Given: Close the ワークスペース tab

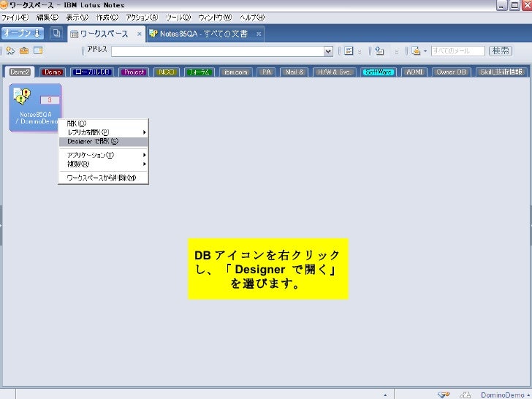Looking at the screenshot, I should coord(140,34).
